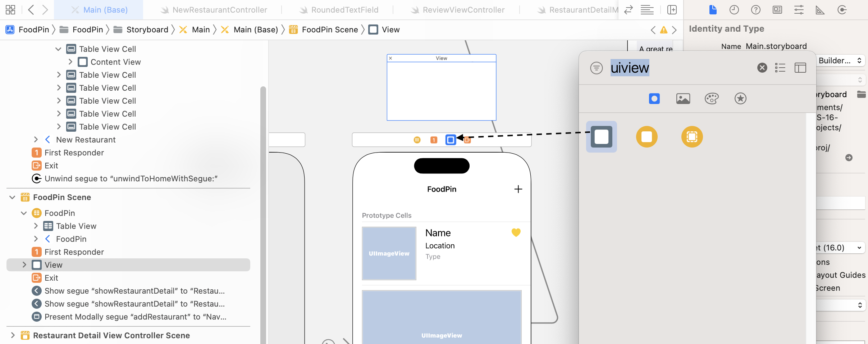Screen dimensions: 868x344
Task: Add a new editor pane
Action: tap(672, 10)
